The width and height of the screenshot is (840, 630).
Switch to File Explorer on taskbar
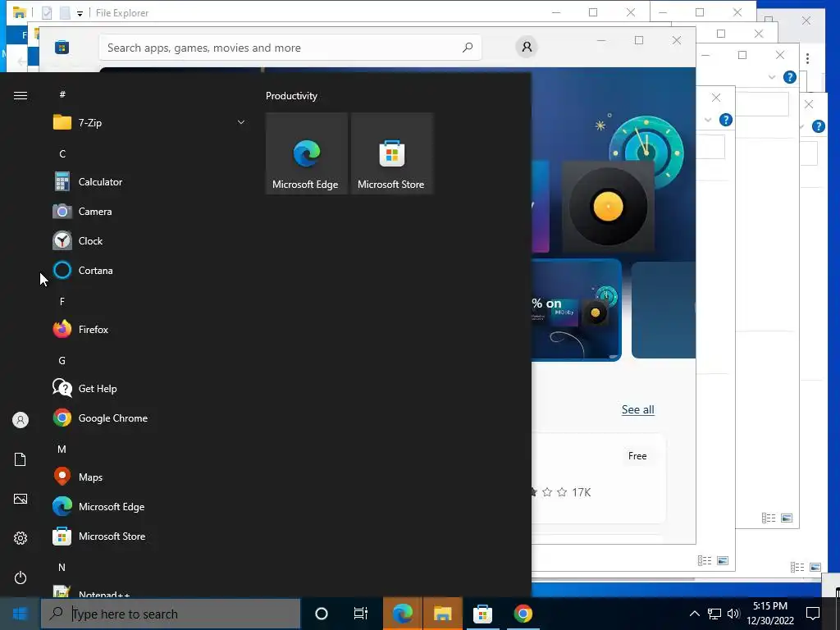coord(442,614)
